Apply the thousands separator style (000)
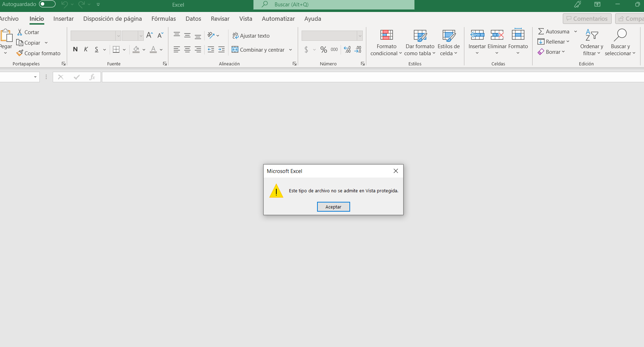The image size is (644, 347). click(x=334, y=50)
